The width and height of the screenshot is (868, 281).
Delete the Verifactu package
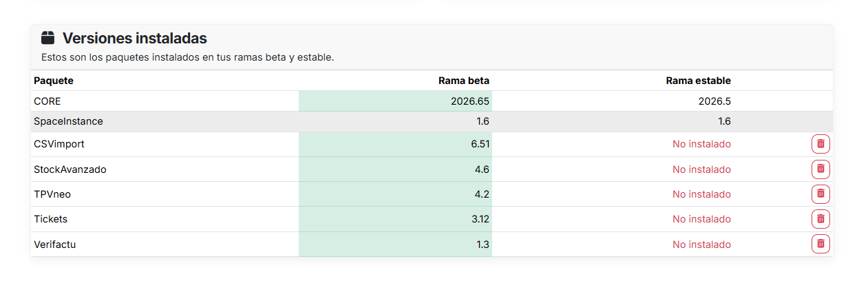821,244
